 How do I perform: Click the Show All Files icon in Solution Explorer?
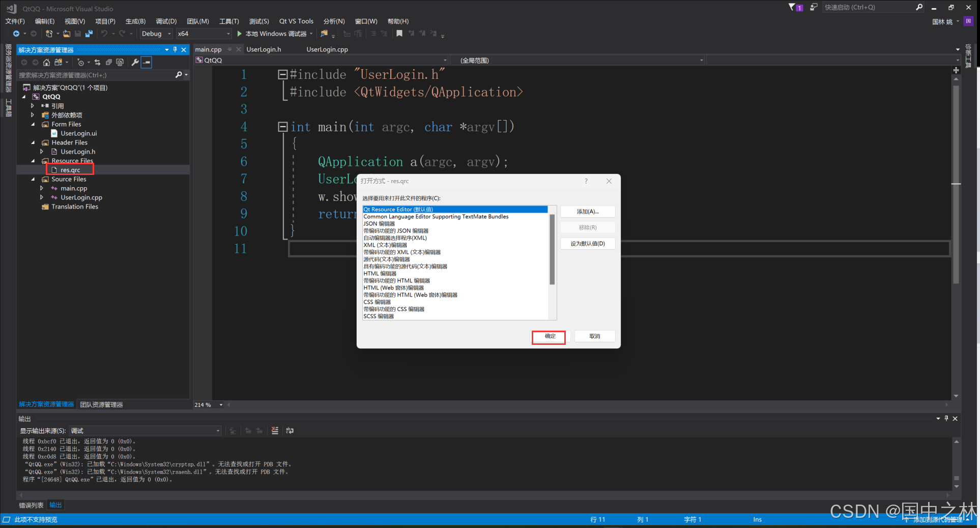coord(120,62)
